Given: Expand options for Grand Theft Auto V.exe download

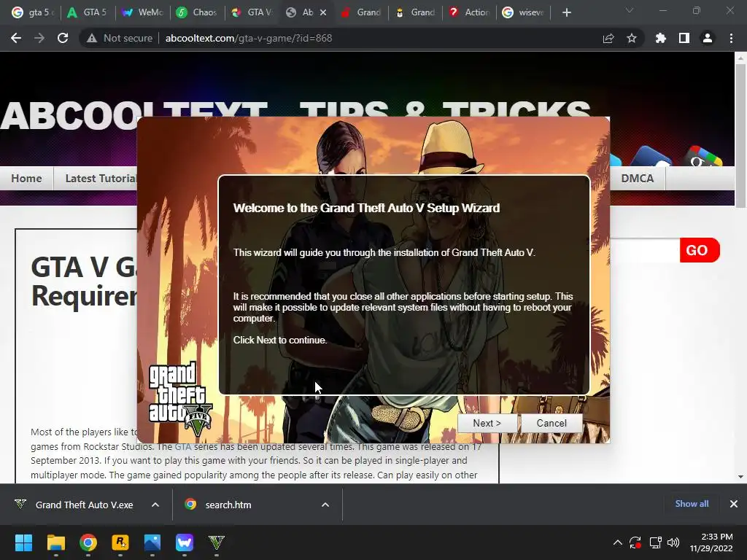Looking at the screenshot, I should [x=155, y=505].
